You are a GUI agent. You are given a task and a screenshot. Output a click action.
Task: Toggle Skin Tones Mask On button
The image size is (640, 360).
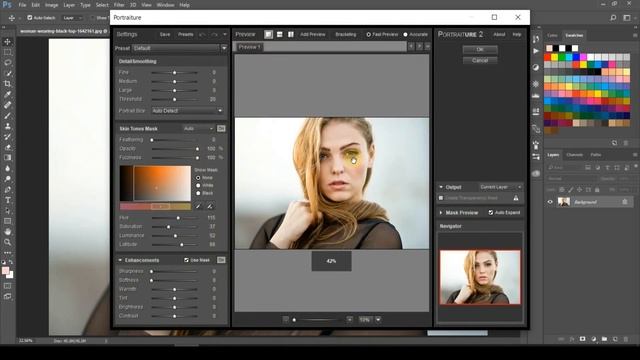pos(221,129)
